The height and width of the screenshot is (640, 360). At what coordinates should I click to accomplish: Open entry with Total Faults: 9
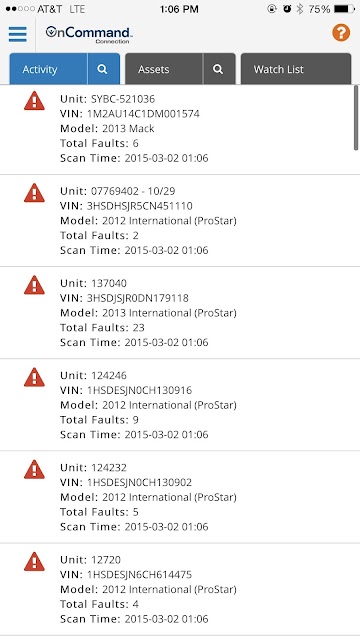[x=178, y=405]
